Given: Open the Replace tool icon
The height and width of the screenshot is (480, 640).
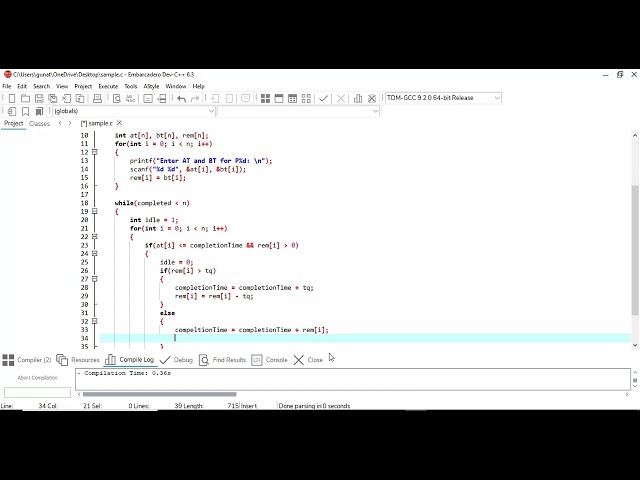Looking at the screenshot, I should (131, 98).
